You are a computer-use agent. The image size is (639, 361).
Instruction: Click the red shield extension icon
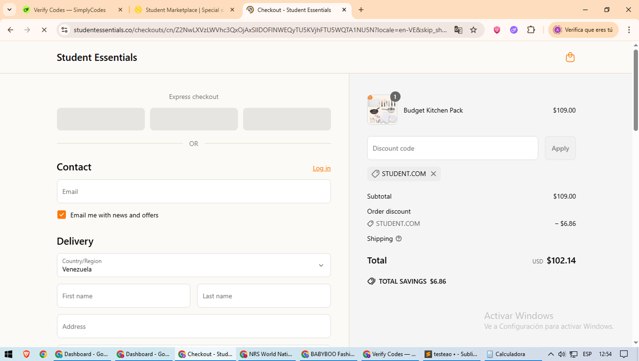496,30
